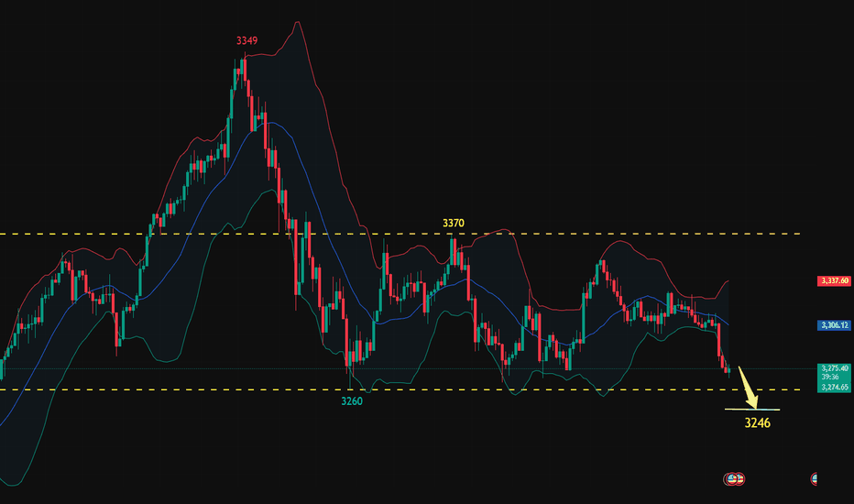The image size is (854, 504).
Task: Click the 39:36 candle countdown timer
Action: [830, 377]
